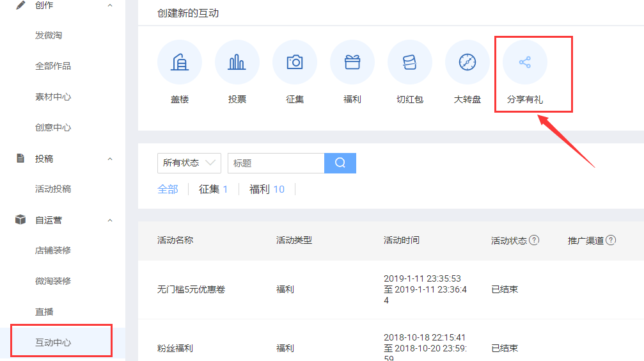Viewport: 644px width, 361px height.
Task: Launch the 大转盘 wheel interaction
Action: point(467,62)
